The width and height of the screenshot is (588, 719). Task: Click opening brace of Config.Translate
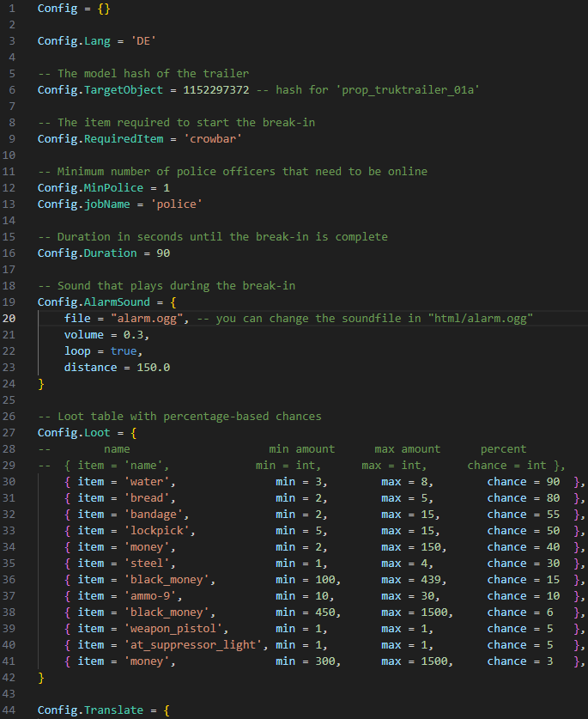point(167,710)
